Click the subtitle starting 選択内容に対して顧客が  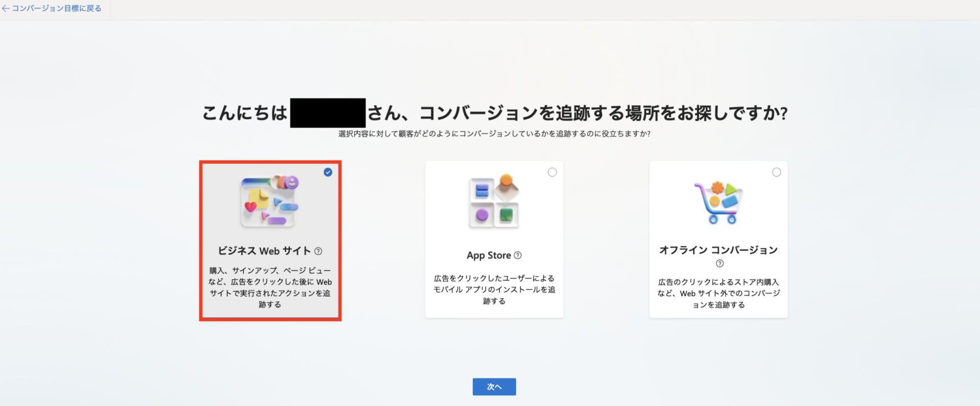point(494,134)
